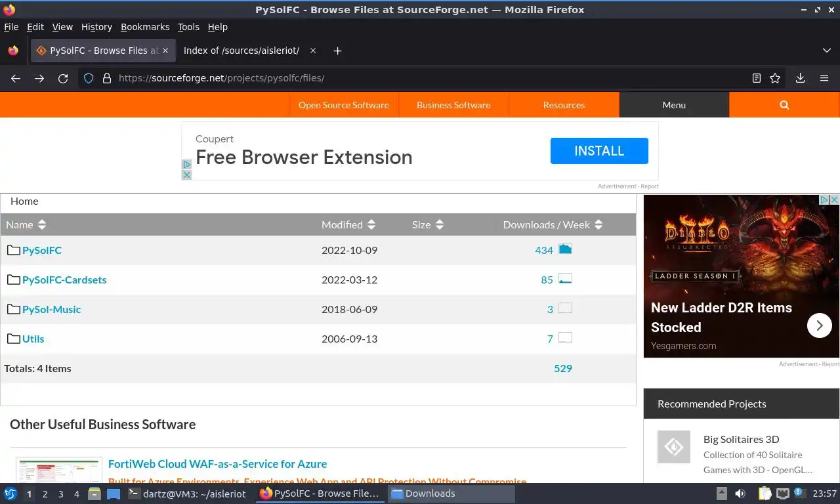This screenshot has height=504, width=840.
Task: View download stats chart for PySolFC-Cardsets row
Action: 565,278
